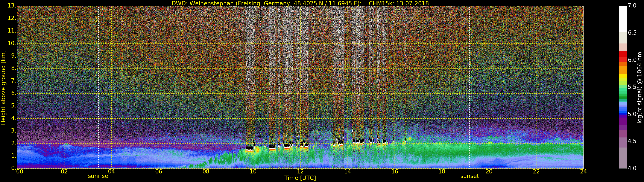Screen dimensions: 644x182
Task: Click the '12' time axis tick label
Action: (x=300, y=172)
